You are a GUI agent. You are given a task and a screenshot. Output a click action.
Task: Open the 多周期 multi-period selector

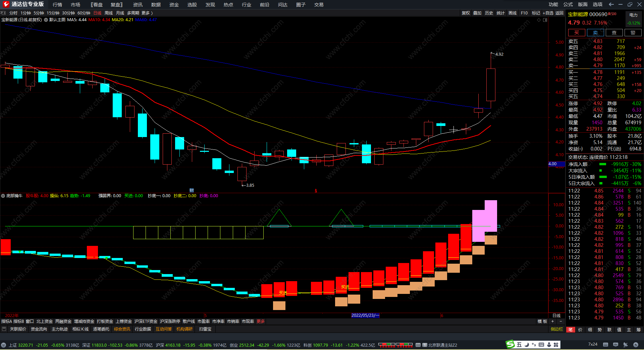133,13
